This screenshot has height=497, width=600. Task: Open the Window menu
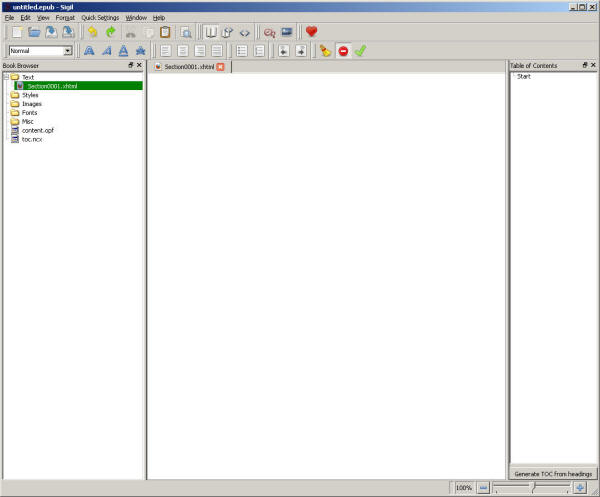pos(136,18)
